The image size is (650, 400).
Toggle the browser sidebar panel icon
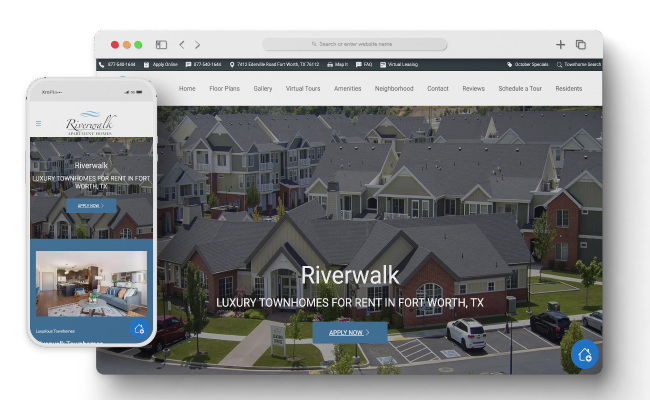[161, 45]
